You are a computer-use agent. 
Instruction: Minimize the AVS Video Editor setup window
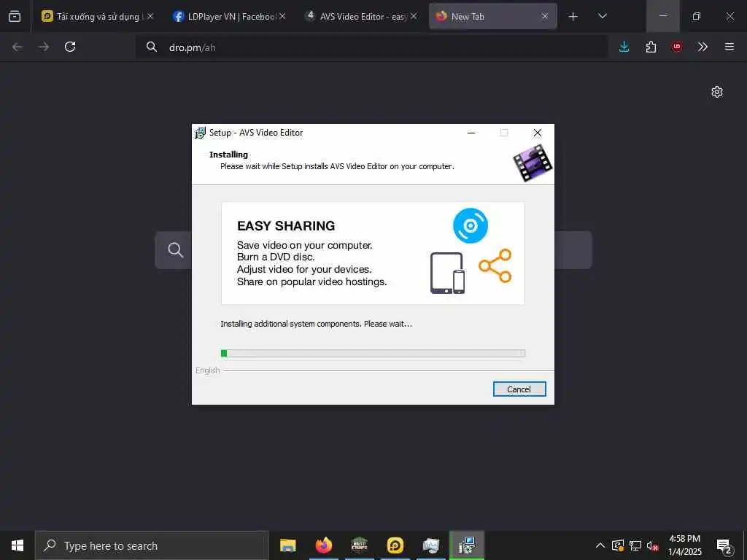tap(471, 133)
